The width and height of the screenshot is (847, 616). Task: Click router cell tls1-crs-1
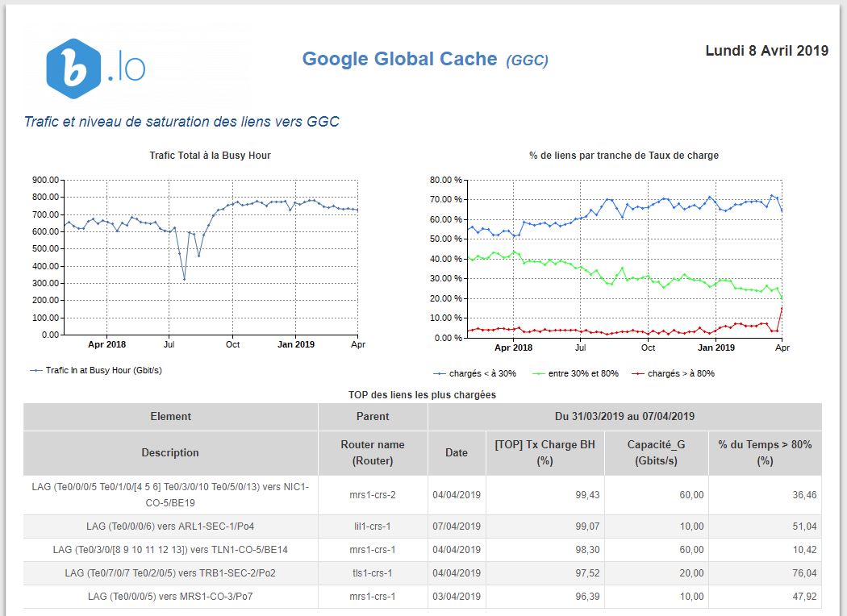(x=373, y=572)
